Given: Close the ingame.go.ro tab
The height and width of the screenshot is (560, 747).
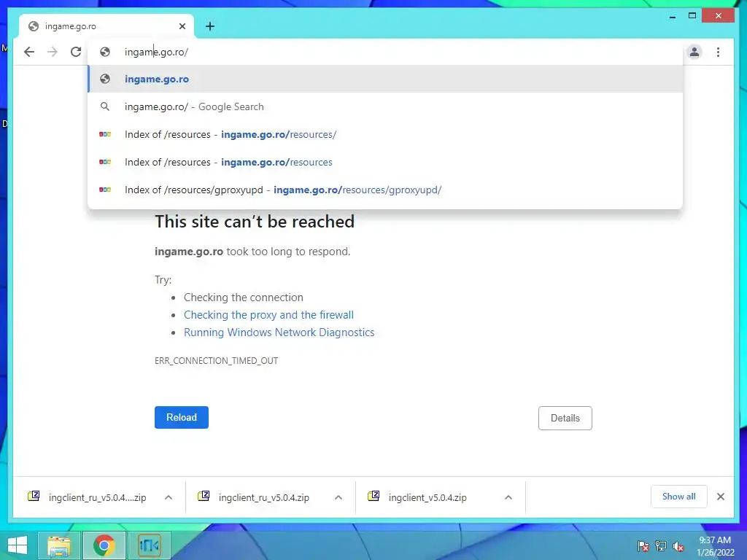Looking at the screenshot, I should coord(182,26).
